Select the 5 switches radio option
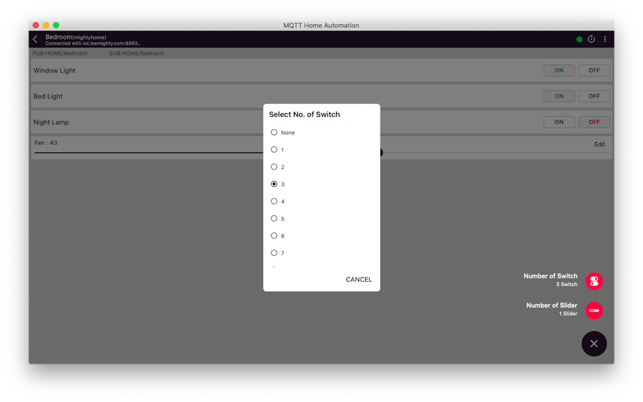Viewport: 643px width, 402px height. [274, 218]
